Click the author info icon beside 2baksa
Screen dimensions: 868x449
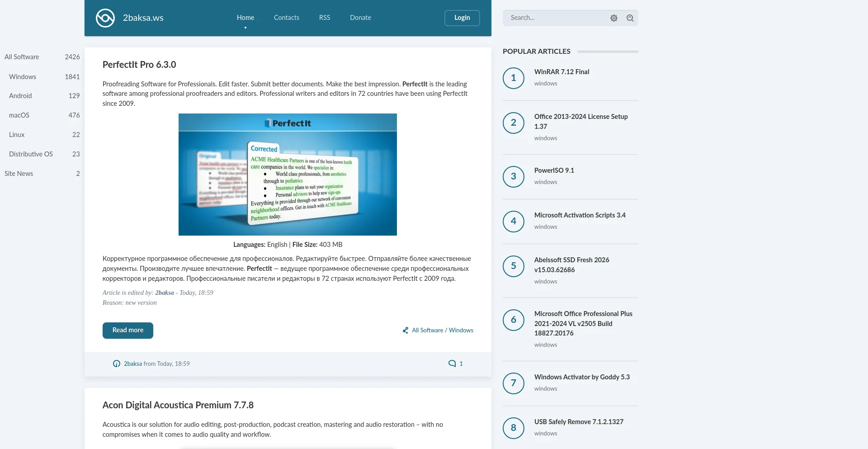click(x=117, y=364)
